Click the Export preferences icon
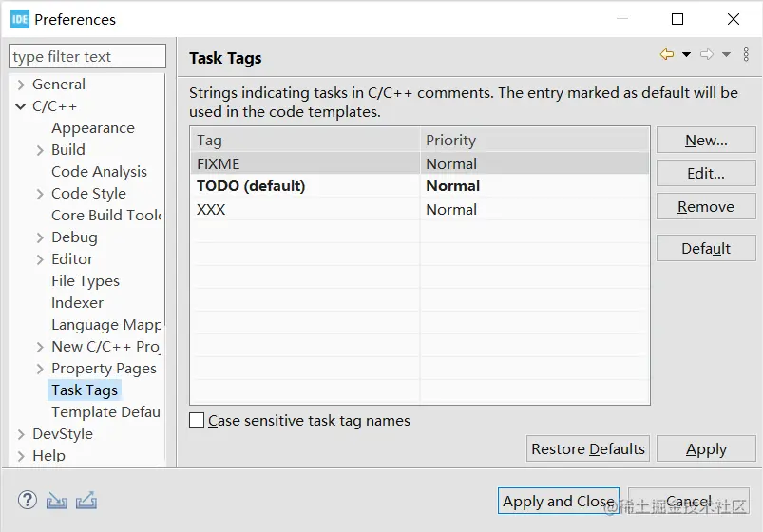The width and height of the screenshot is (763, 532). (x=86, y=501)
